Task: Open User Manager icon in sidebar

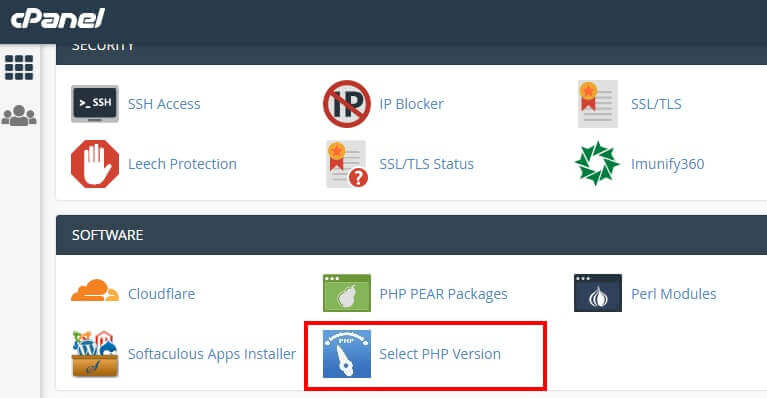Action: [19, 116]
